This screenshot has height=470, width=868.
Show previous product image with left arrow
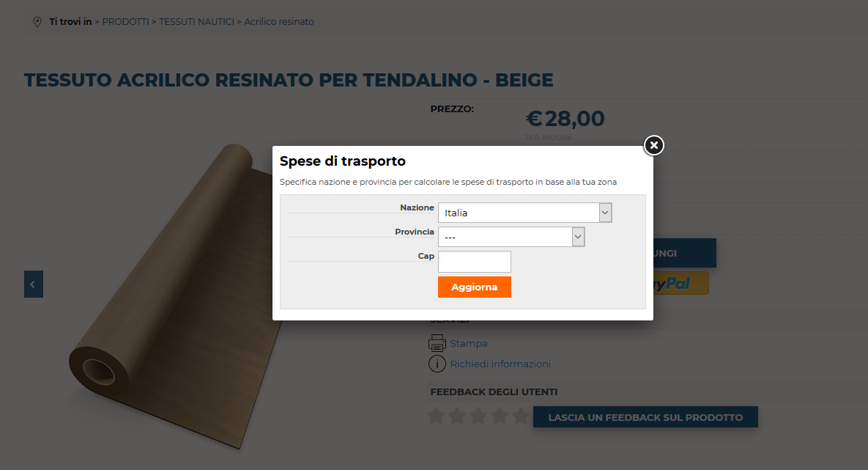click(34, 284)
